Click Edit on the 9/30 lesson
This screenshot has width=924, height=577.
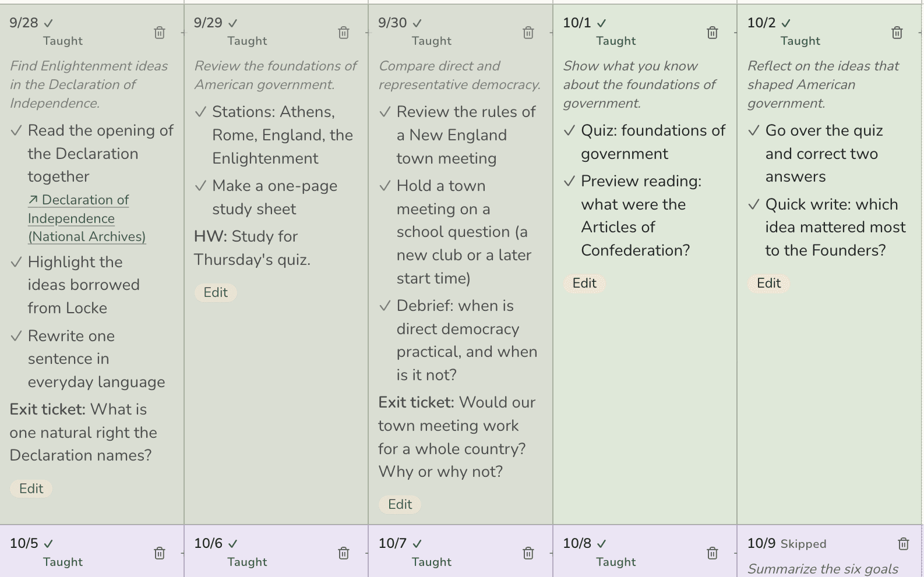pyautogui.click(x=400, y=504)
